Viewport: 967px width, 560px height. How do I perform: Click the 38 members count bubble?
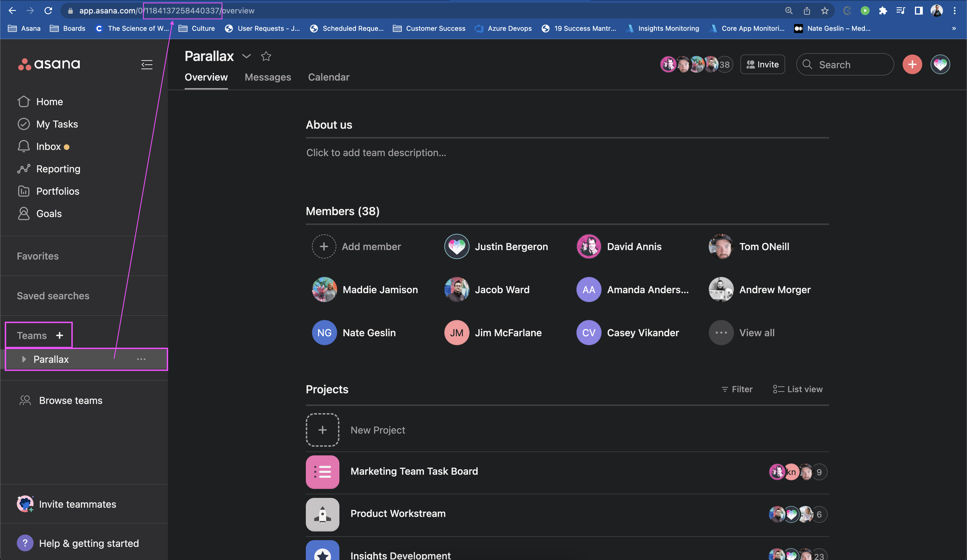pos(724,64)
